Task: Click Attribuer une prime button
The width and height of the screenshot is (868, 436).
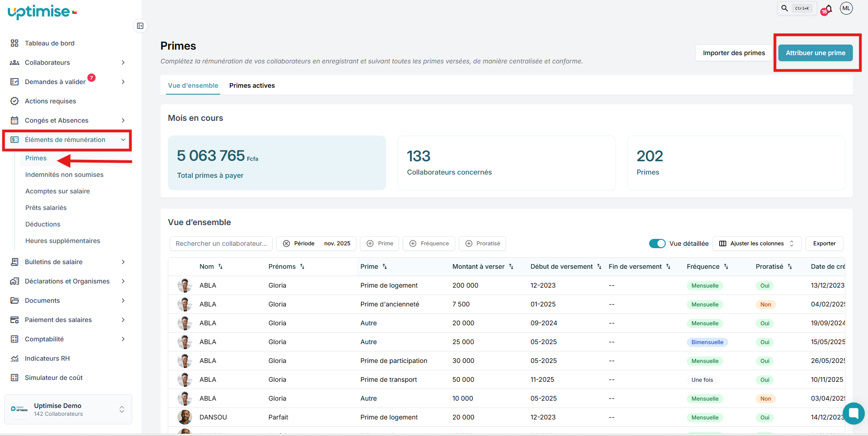Action: pyautogui.click(x=815, y=53)
